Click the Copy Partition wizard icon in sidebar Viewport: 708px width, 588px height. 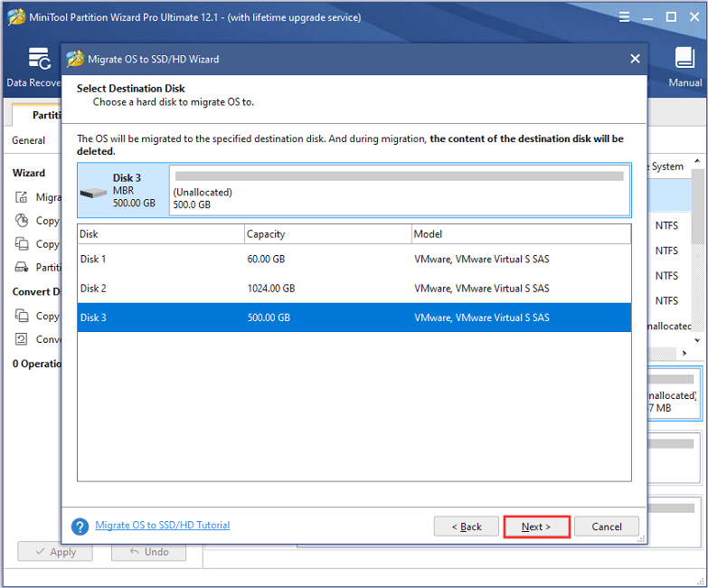[x=21, y=221]
